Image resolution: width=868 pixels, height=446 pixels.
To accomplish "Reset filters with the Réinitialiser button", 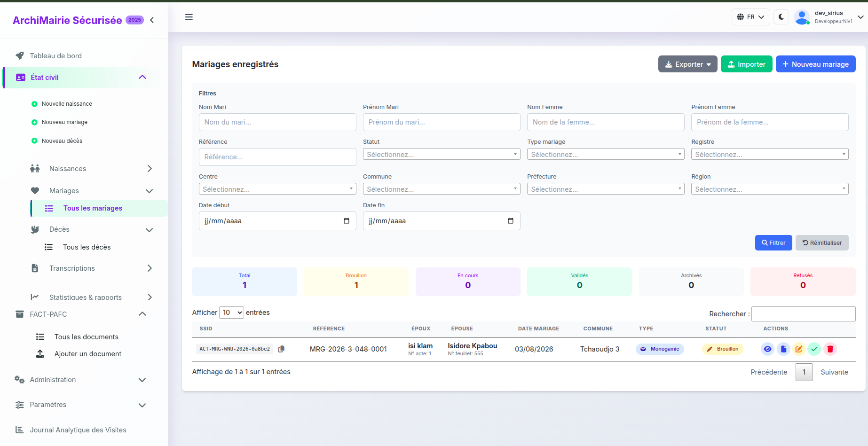I will 822,243.
